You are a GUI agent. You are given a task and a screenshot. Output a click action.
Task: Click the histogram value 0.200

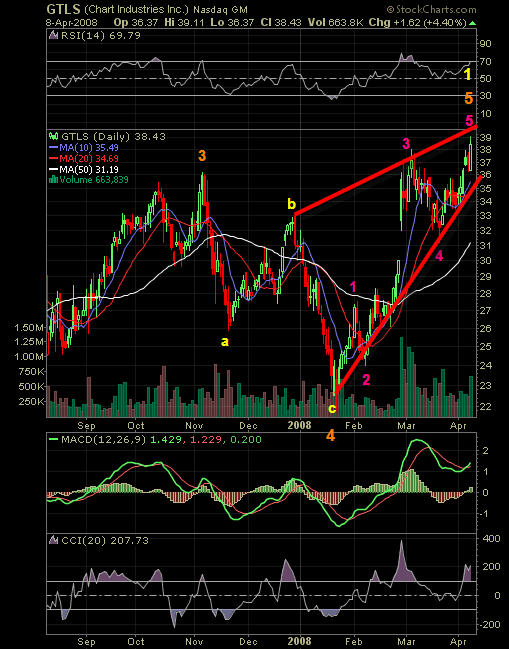tap(246, 440)
